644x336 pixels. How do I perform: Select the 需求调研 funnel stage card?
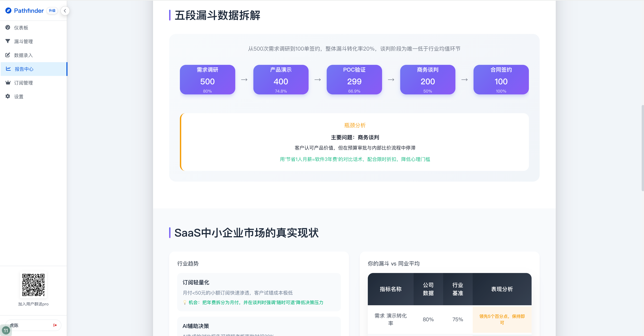point(208,80)
